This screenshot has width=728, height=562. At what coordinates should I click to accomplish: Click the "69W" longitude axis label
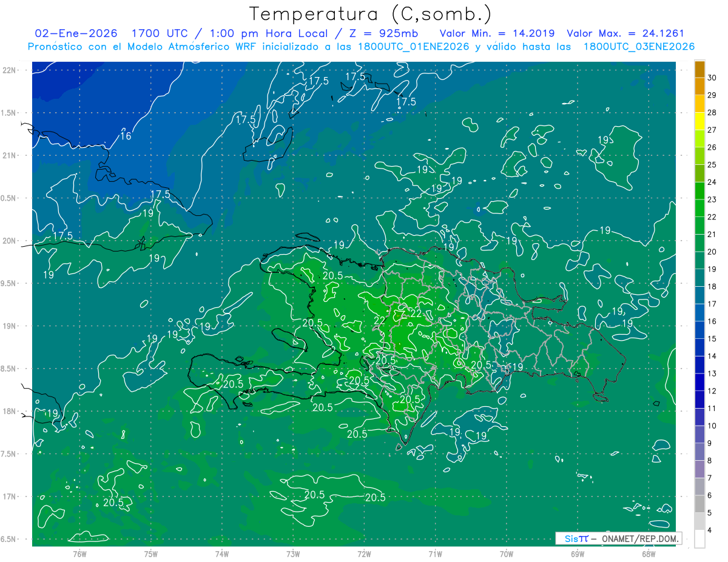pos(578,554)
